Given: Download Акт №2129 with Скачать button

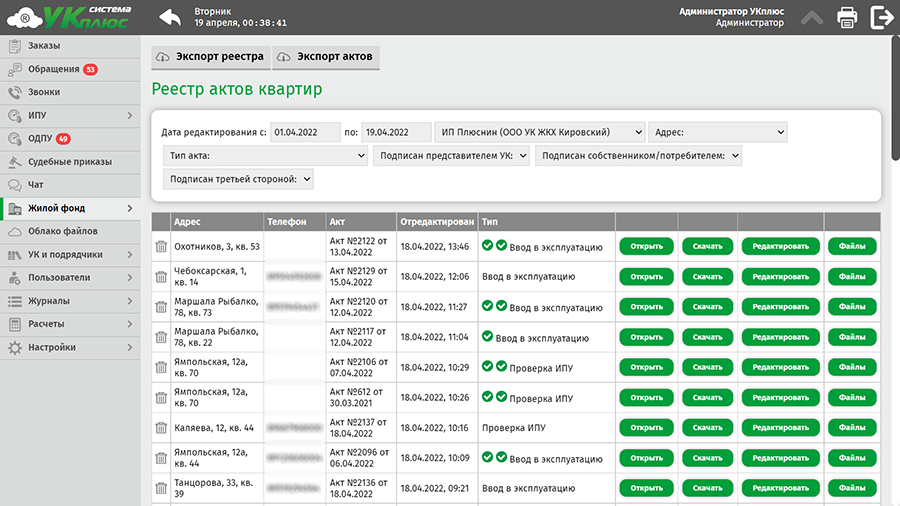Looking at the screenshot, I should click(x=707, y=277).
